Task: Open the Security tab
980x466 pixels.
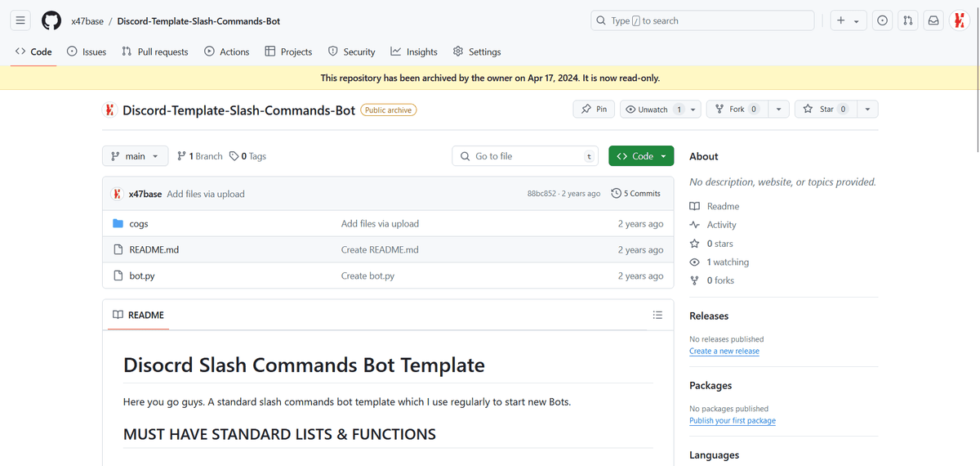Action: [351, 52]
